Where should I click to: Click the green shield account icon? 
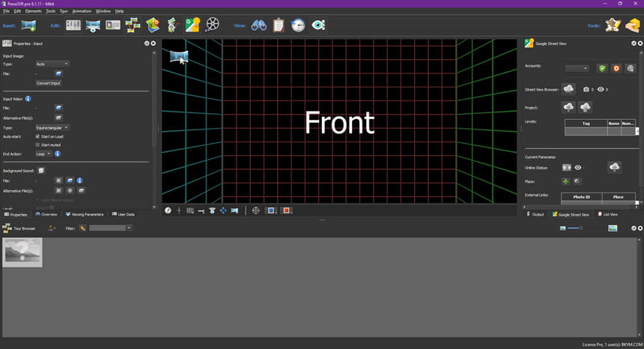(x=602, y=69)
